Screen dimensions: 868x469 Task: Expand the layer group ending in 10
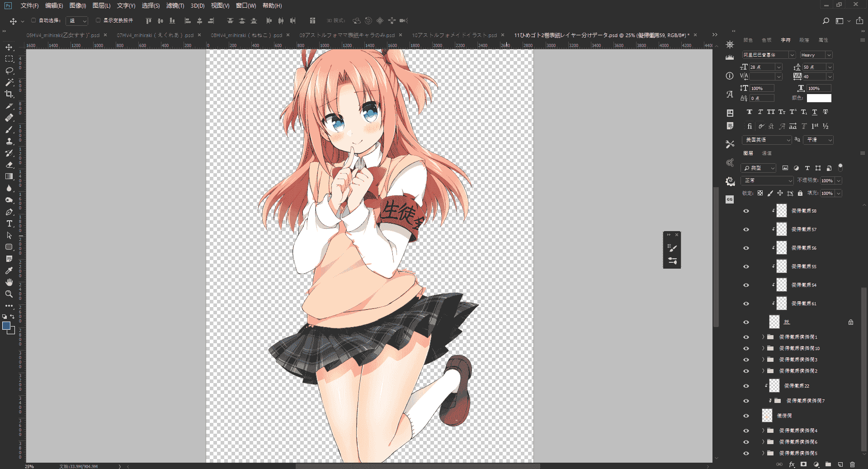point(763,348)
